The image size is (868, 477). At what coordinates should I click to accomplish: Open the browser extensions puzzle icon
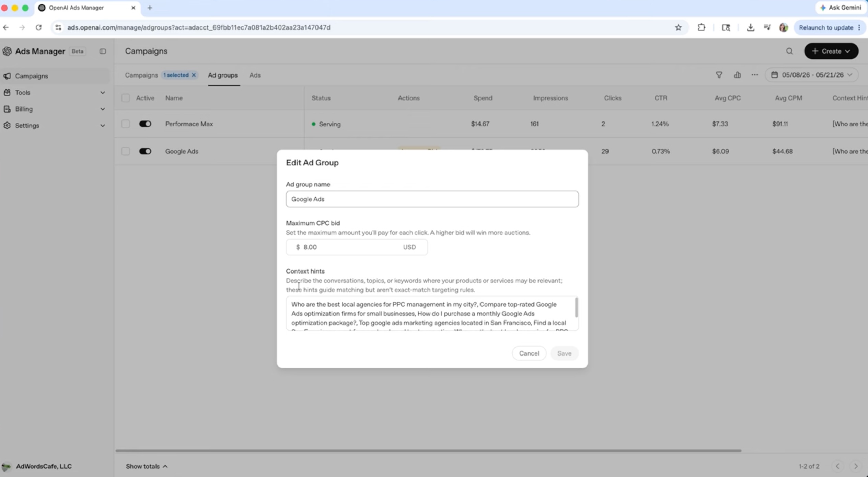click(x=702, y=27)
